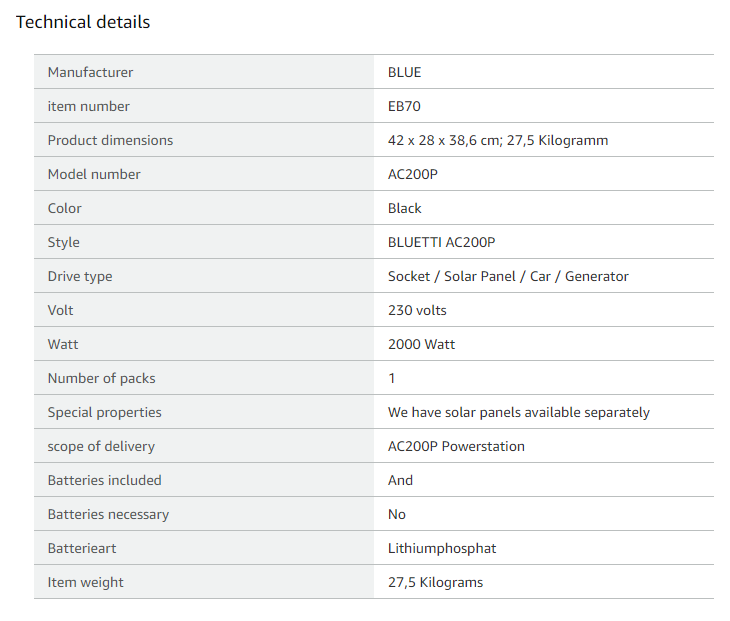This screenshot has height=621, width=730.
Task: Click the Technical details heading
Action: tap(83, 22)
